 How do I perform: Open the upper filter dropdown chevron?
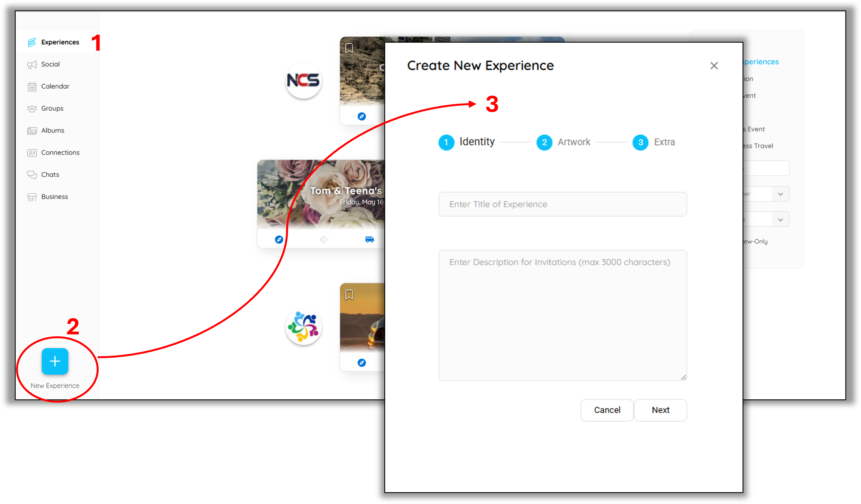point(780,194)
